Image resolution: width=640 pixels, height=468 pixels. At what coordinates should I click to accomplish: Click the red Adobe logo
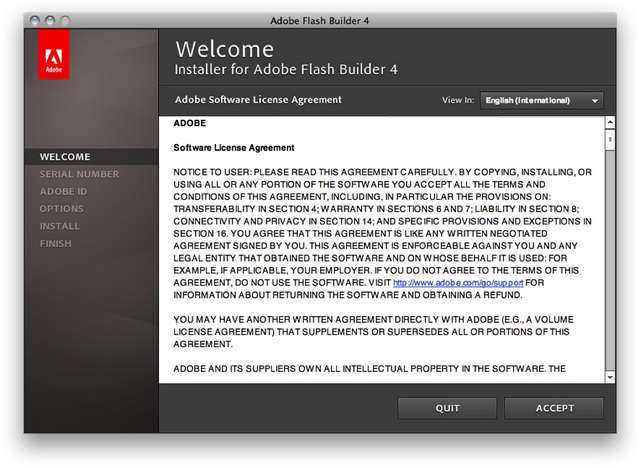(x=54, y=54)
